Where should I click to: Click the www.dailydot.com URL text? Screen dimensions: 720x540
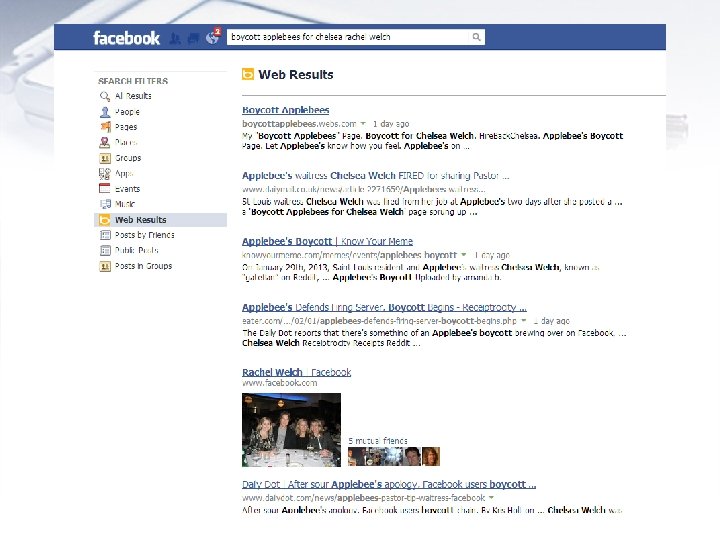click(x=364, y=498)
